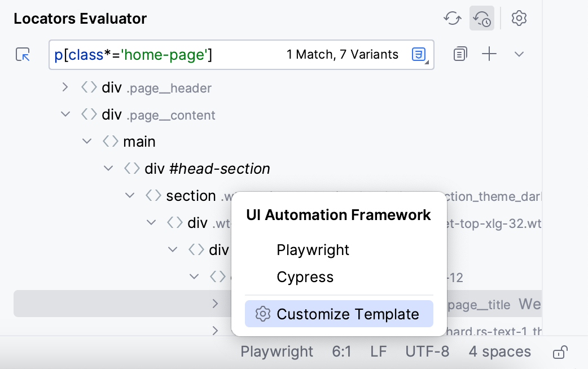This screenshot has width=588, height=369.
Task: Click the copy locator code icon
Action: coord(460,54)
